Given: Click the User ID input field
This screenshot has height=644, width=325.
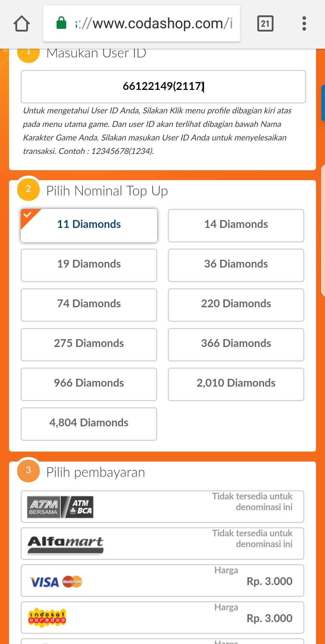Looking at the screenshot, I should 163,87.
